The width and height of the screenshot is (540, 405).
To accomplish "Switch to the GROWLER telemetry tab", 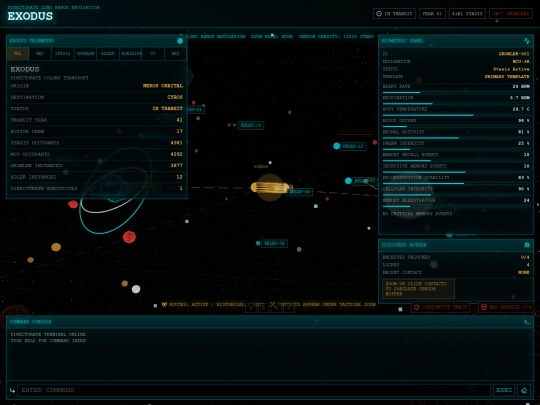I will click(85, 53).
